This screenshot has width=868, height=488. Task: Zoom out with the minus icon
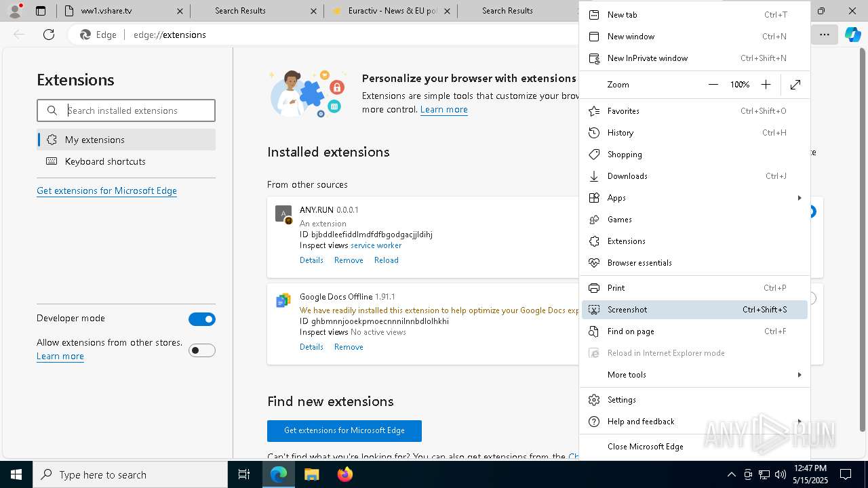pos(713,85)
